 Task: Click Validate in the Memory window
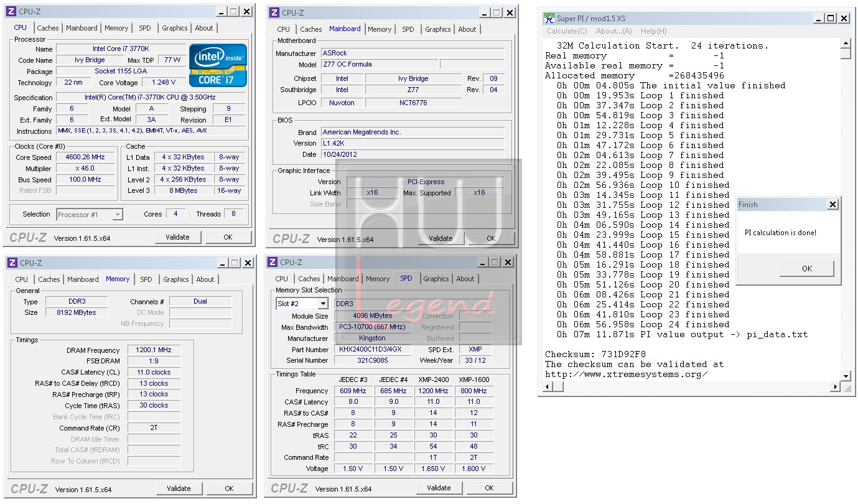179,488
